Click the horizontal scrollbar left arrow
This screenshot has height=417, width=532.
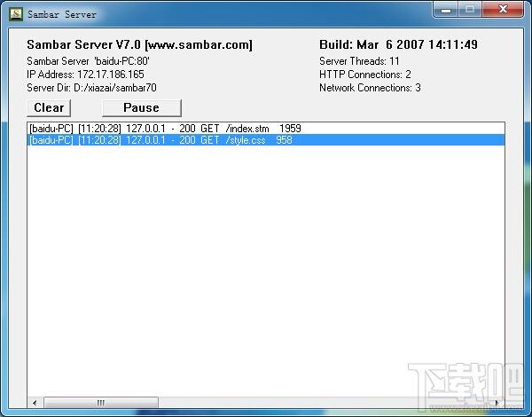tap(35, 403)
